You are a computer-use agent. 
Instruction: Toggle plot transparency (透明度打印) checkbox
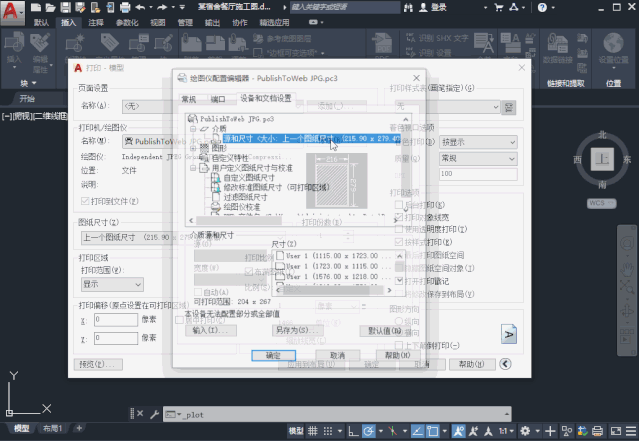tap(399, 229)
